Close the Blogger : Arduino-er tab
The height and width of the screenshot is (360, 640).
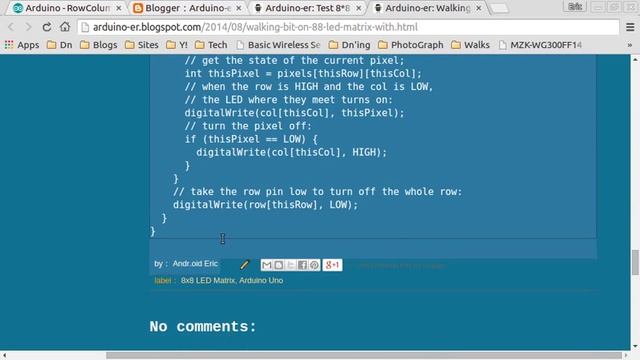tap(239, 8)
